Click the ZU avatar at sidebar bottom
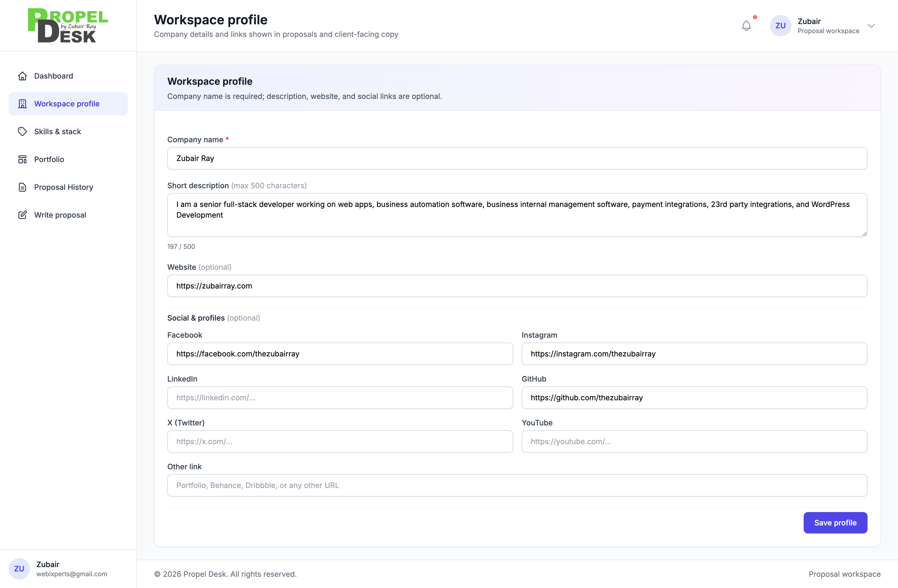This screenshot has width=898, height=588. pos(19,568)
